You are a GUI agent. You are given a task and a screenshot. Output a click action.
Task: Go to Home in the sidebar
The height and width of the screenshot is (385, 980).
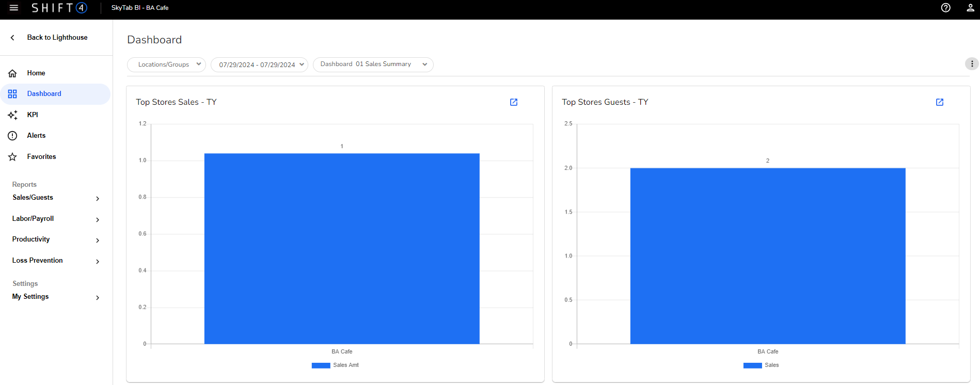[x=36, y=73]
